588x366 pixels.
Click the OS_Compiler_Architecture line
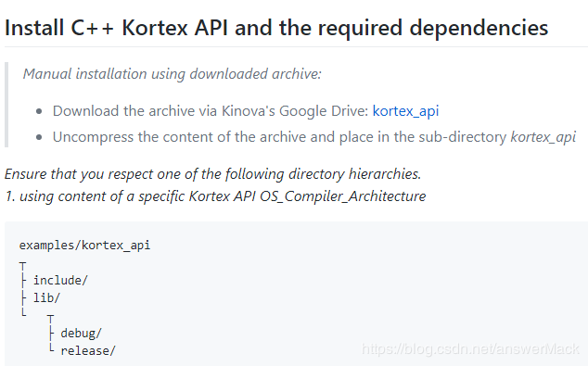pyautogui.click(x=215, y=196)
